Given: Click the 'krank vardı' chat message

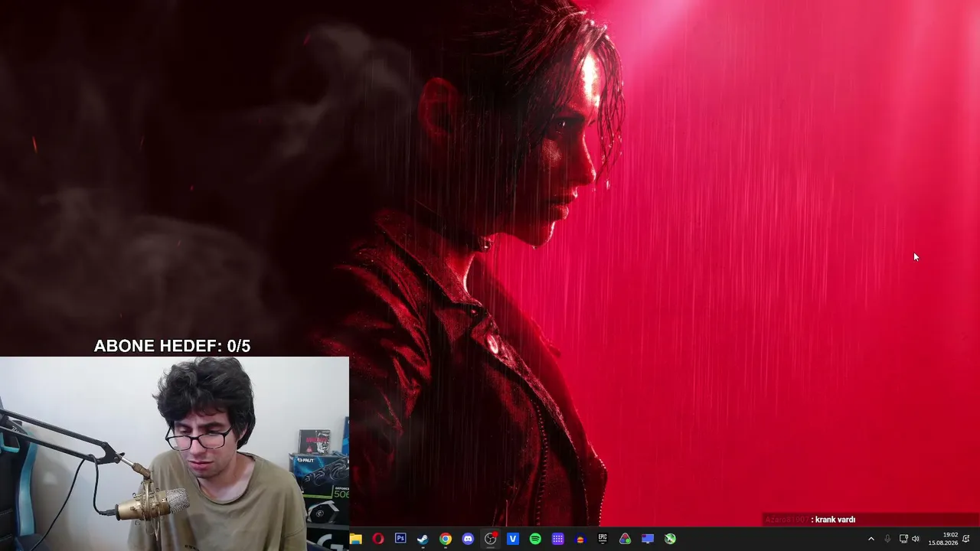Looking at the screenshot, I should [x=835, y=520].
